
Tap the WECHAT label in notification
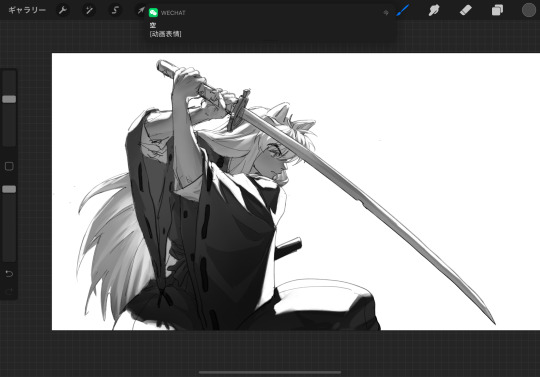coord(173,13)
